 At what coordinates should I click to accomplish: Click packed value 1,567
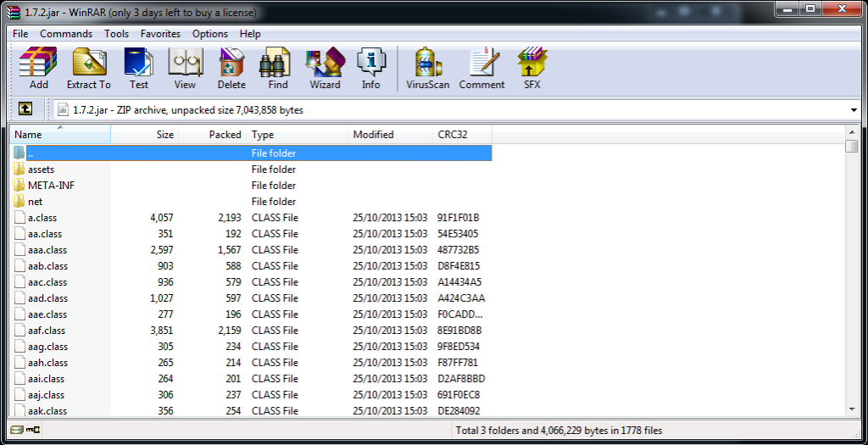tap(229, 249)
